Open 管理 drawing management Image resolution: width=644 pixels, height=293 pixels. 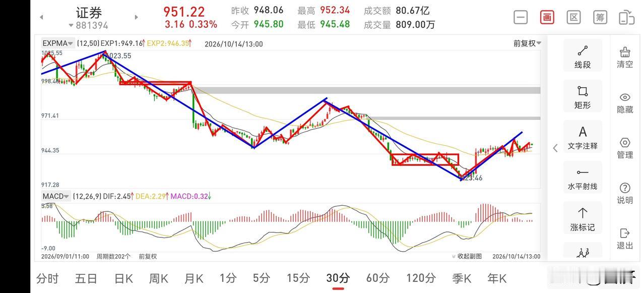pyautogui.click(x=625, y=148)
